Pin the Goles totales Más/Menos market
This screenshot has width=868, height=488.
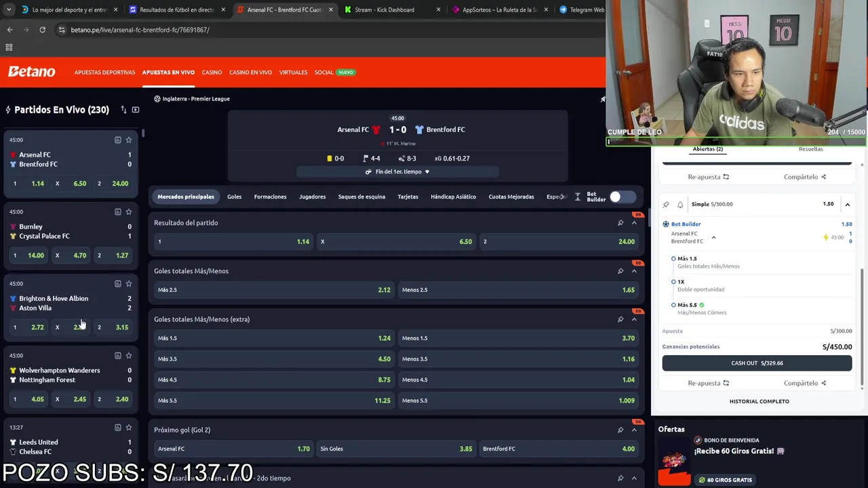[x=620, y=271]
